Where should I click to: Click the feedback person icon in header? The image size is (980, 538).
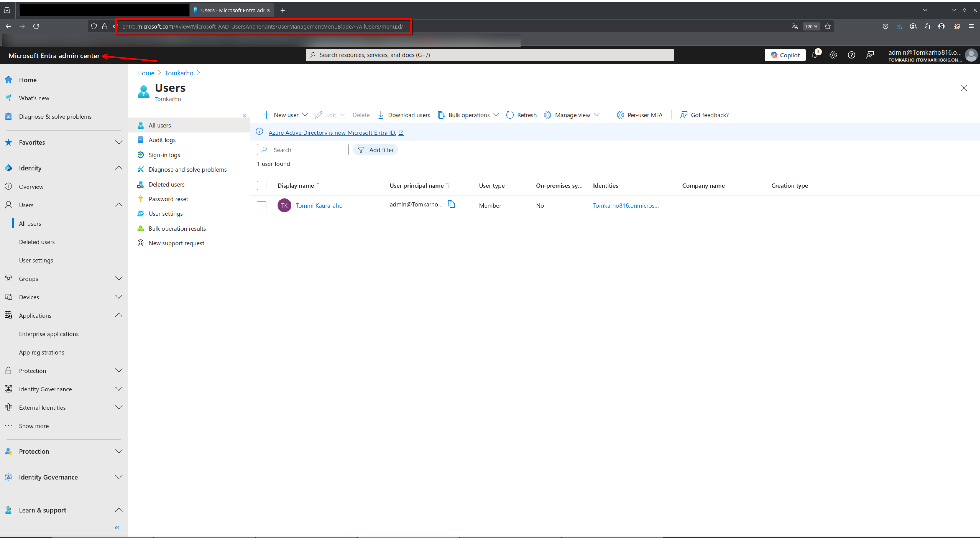coord(870,55)
